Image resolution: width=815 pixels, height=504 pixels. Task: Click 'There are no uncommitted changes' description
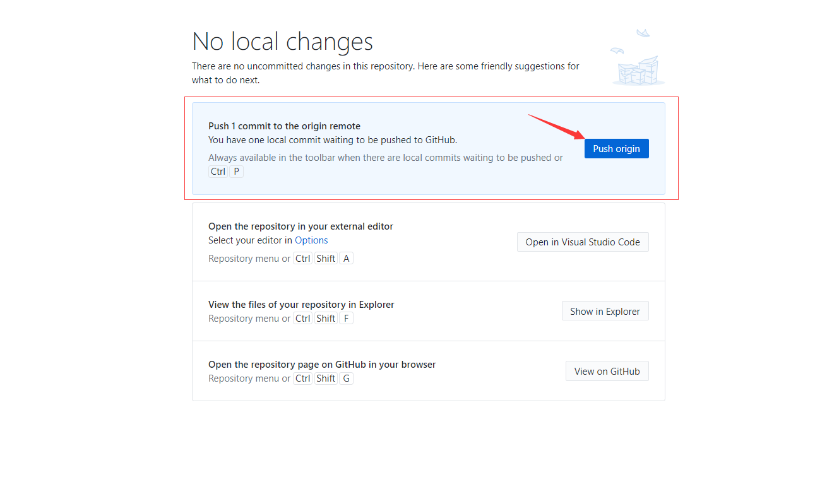[385, 73]
